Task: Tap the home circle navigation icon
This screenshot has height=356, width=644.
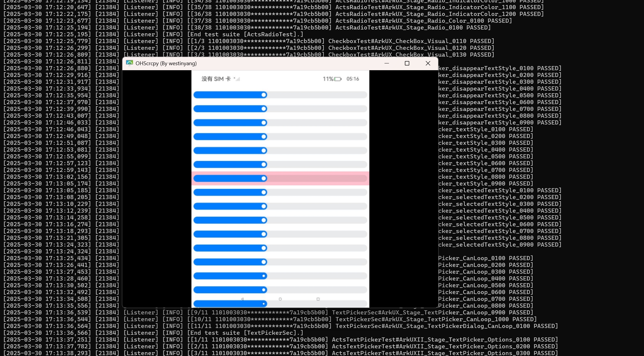Action: pyautogui.click(x=280, y=299)
